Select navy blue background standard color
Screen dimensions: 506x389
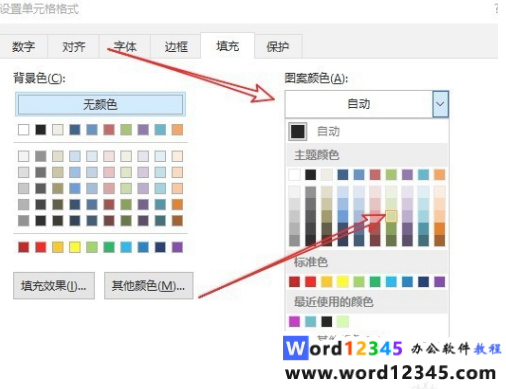click(160, 247)
